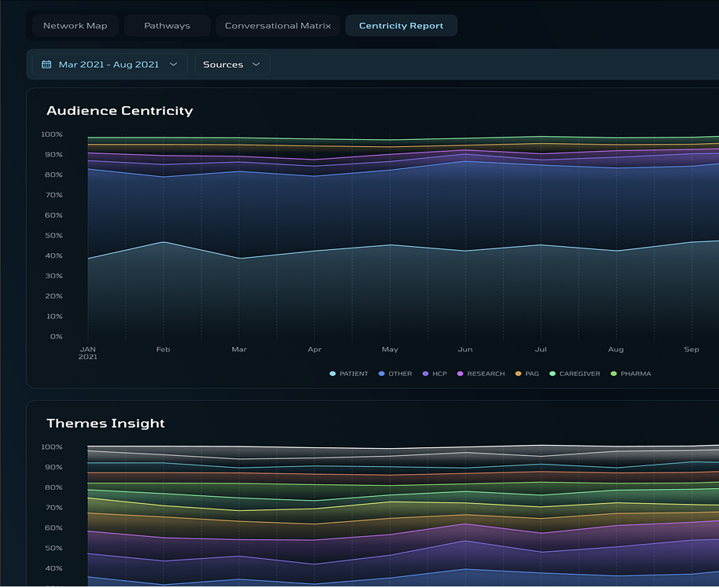719x588 pixels.
Task: Toggle the CAREGIVER legend series
Action: (575, 374)
